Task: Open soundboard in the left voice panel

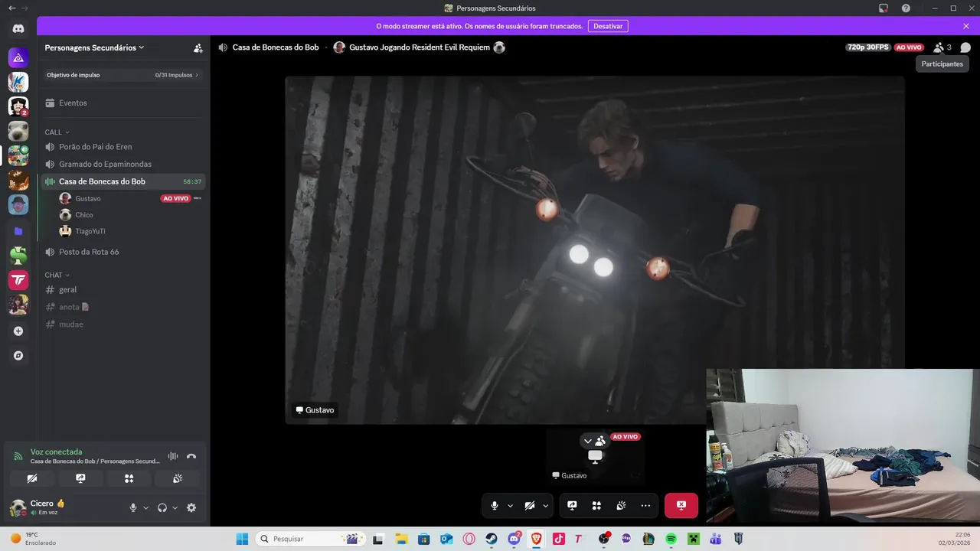Action: (178, 478)
